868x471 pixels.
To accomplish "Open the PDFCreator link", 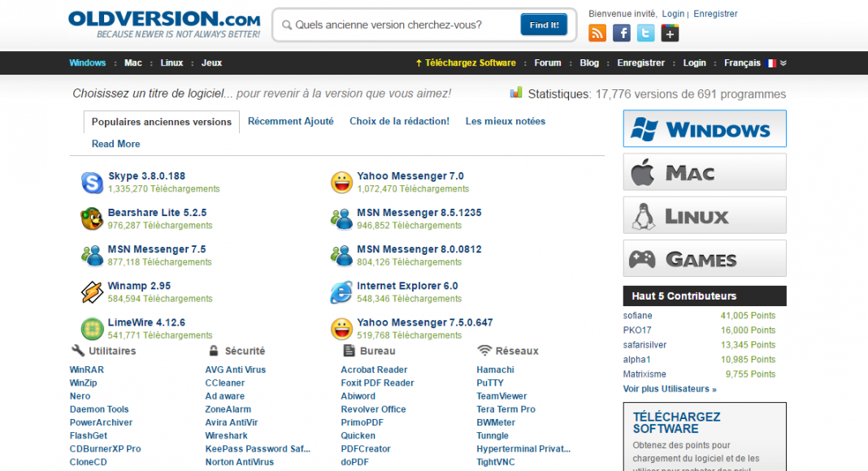I will click(366, 449).
